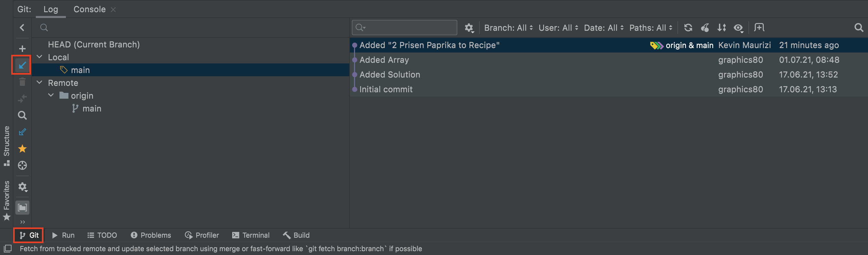Open a new Git log tab
The image size is (868, 255).
[x=759, y=28]
